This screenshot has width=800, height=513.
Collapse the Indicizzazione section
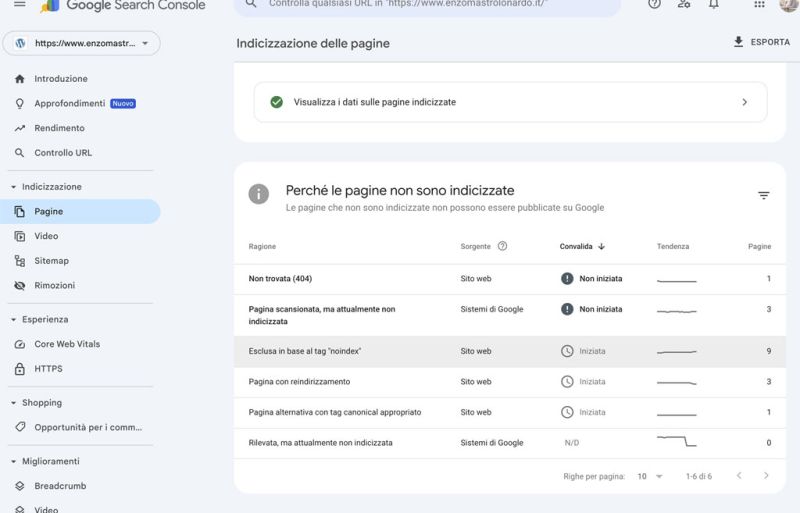[x=13, y=187]
